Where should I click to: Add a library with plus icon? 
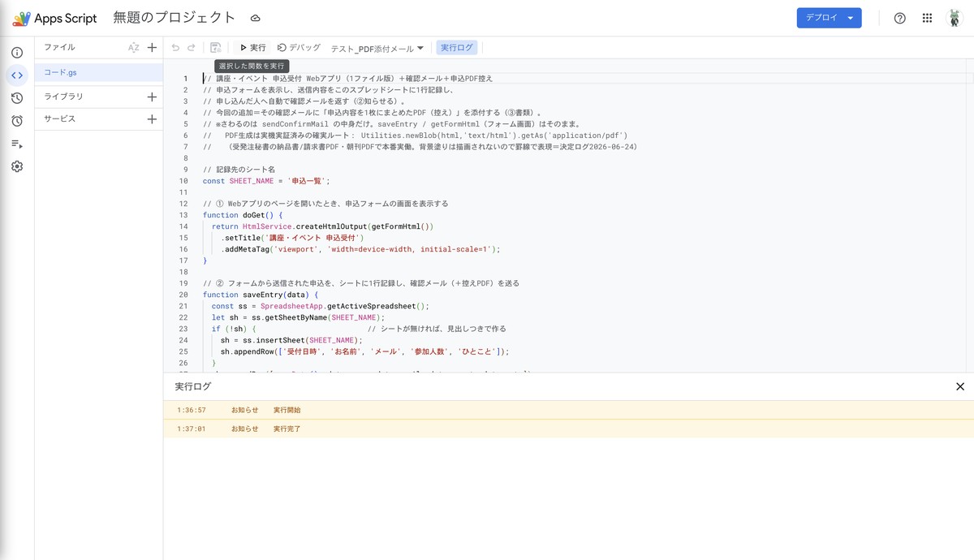[152, 97]
